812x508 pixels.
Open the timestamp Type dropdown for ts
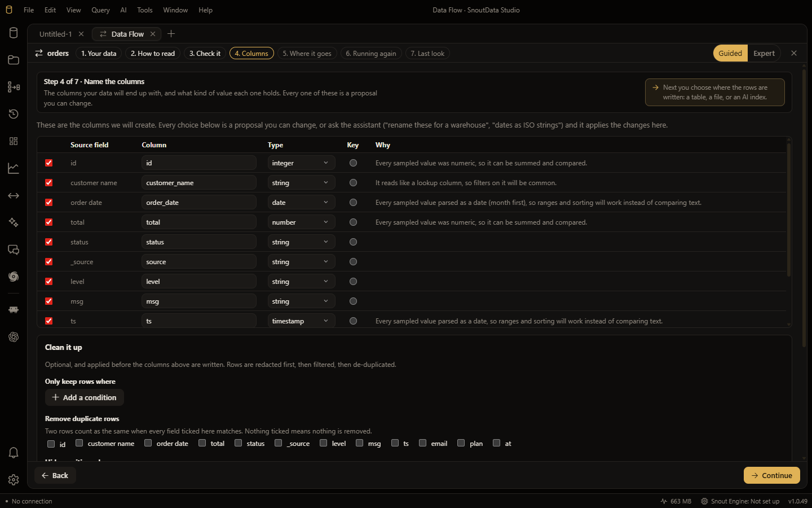point(301,321)
